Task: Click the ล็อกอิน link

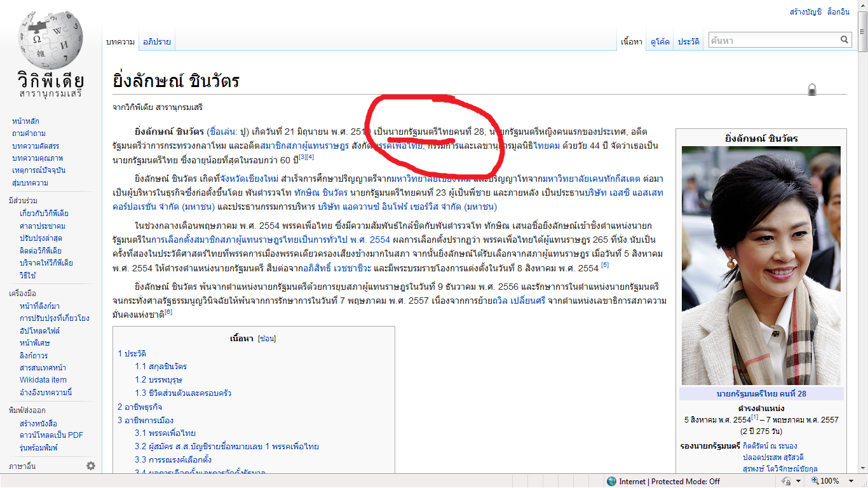Action: [838, 11]
